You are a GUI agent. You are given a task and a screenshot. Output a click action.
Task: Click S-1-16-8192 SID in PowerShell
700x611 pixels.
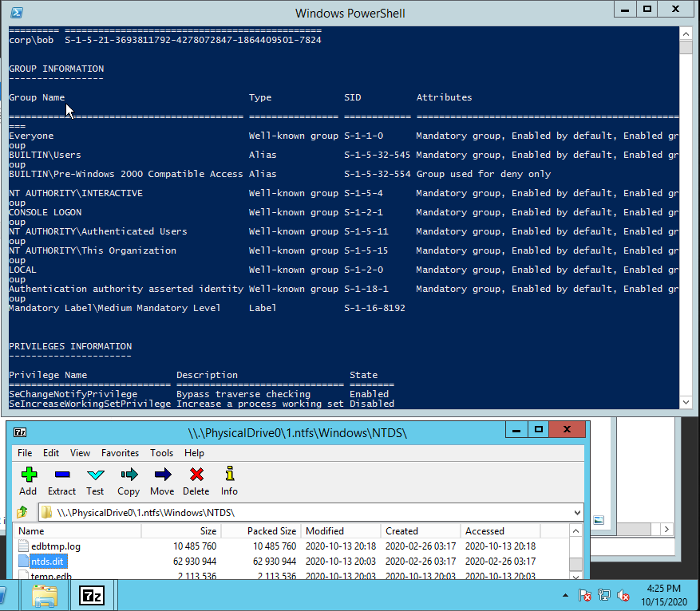click(x=374, y=308)
